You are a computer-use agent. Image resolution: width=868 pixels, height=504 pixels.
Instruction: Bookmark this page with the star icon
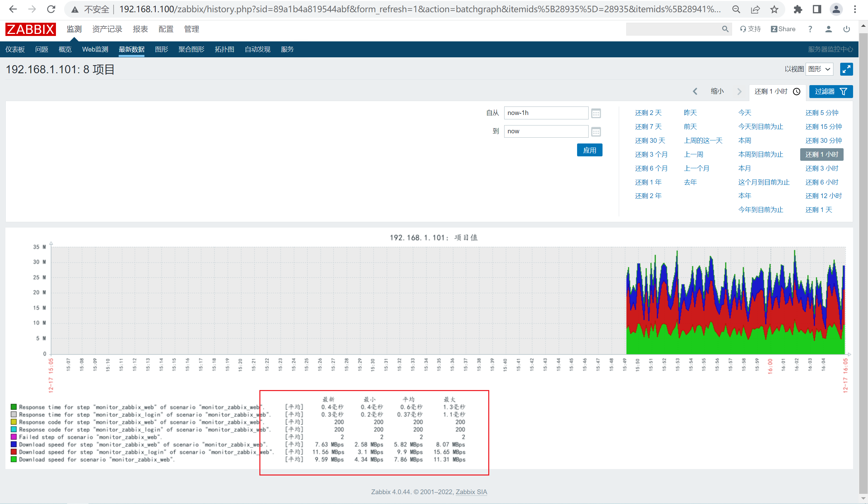(774, 9)
